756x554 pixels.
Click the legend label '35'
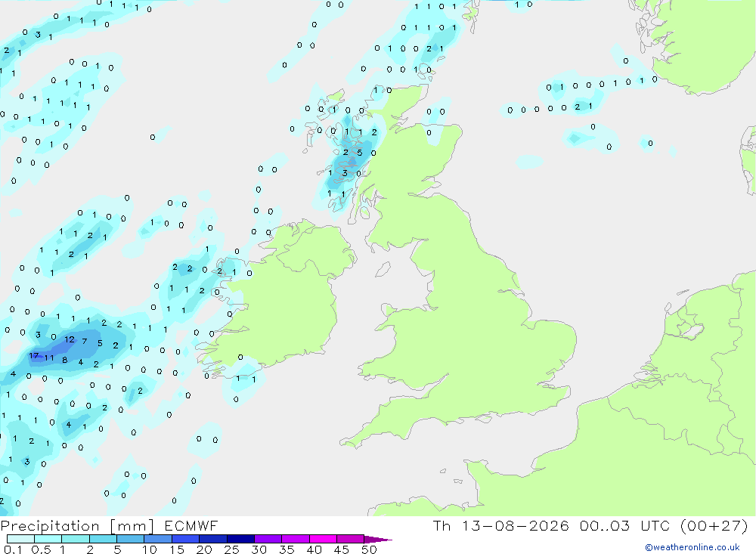(x=287, y=549)
